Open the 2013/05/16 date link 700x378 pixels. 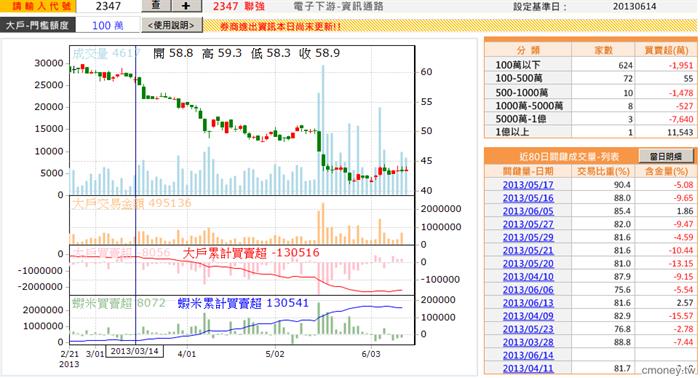click(x=528, y=198)
